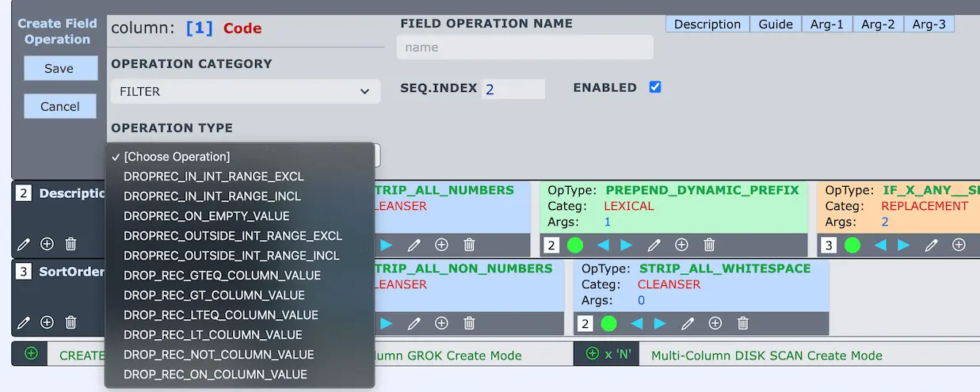Image resolution: width=980 pixels, height=392 pixels.
Task: Open the Operation Category FILTER dropdown
Action: [x=244, y=91]
